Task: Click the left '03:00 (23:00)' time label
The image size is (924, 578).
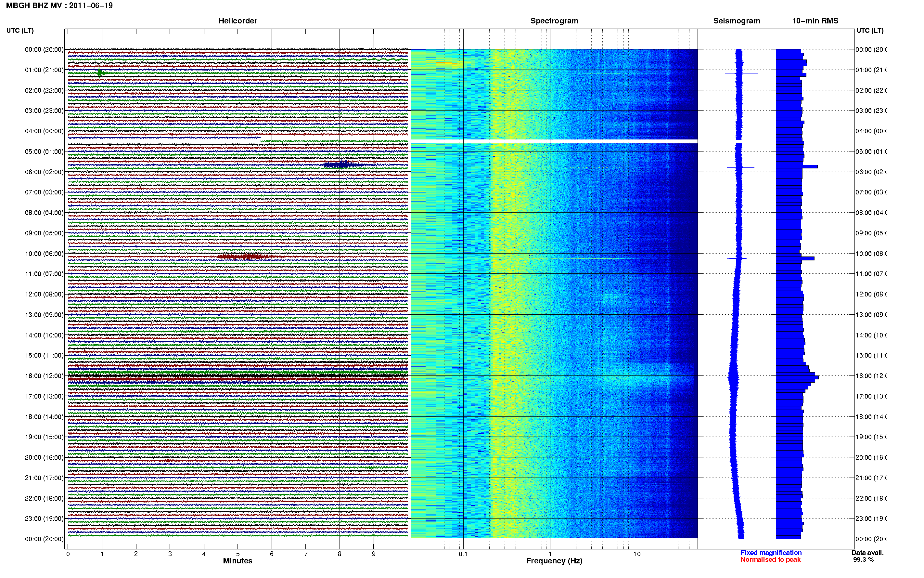Action: pos(44,111)
